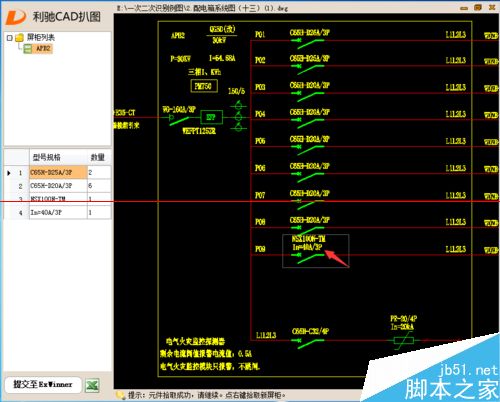Pick the breaker label on the P05 line
Image resolution: width=500 pixels, height=402 pixels.
[310, 139]
